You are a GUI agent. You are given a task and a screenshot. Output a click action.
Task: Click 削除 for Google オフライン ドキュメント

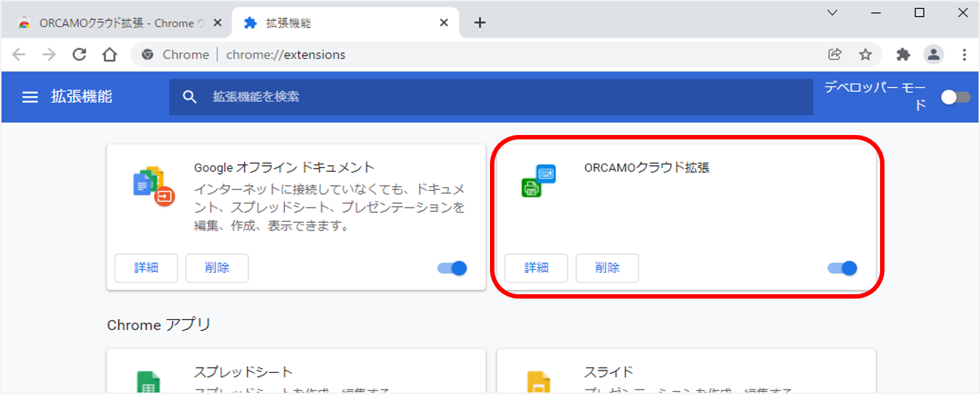tap(217, 268)
